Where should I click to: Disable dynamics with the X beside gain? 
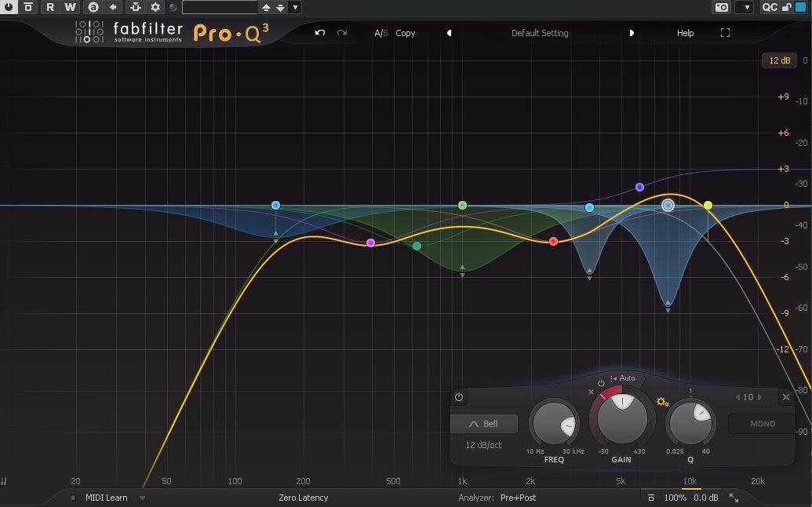tap(591, 392)
